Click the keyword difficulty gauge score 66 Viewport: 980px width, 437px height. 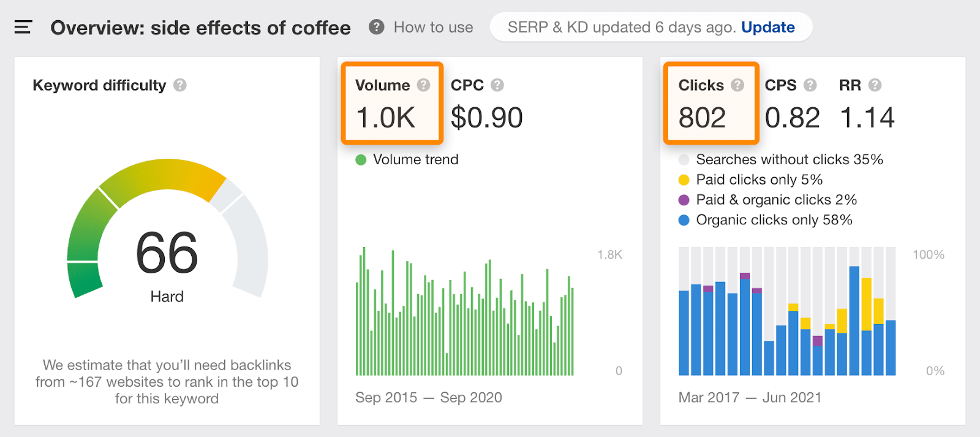[x=167, y=253]
